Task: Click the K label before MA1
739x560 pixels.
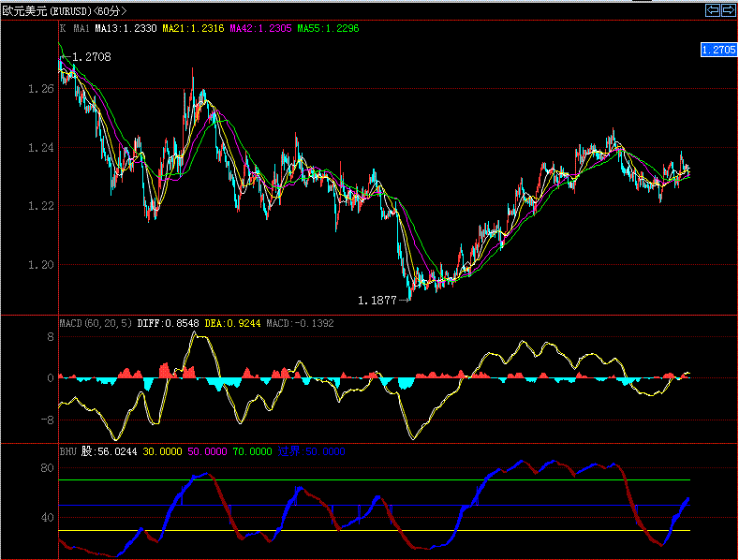Action: (x=63, y=28)
